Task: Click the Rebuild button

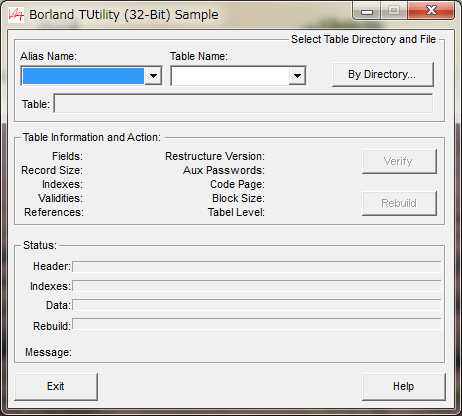Action: (399, 203)
